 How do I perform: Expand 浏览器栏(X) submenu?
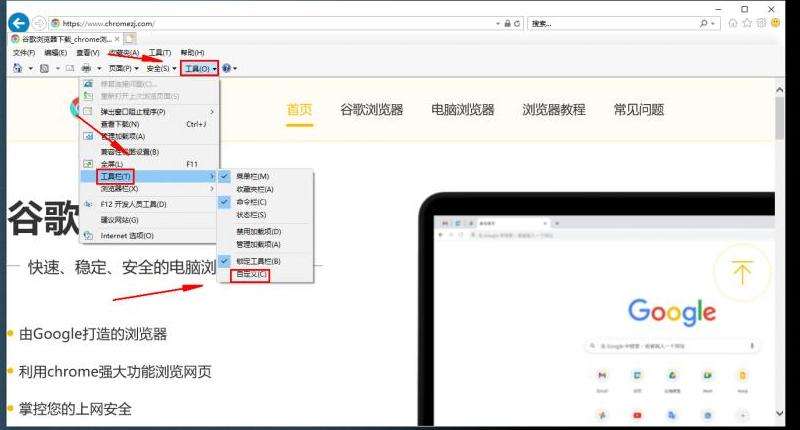coord(149,189)
